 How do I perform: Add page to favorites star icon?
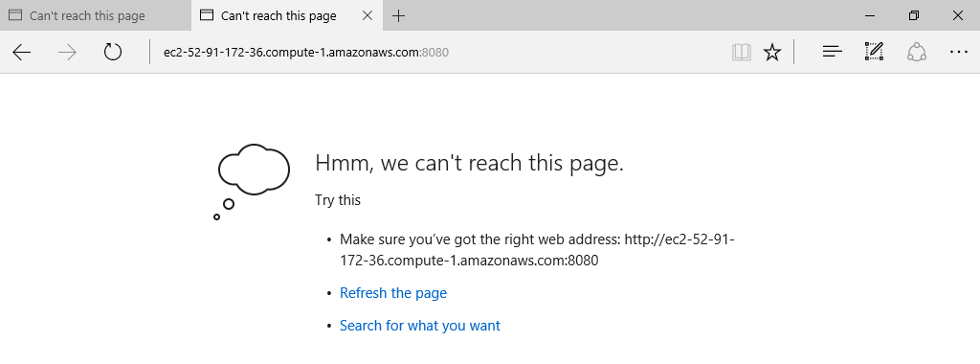772,53
